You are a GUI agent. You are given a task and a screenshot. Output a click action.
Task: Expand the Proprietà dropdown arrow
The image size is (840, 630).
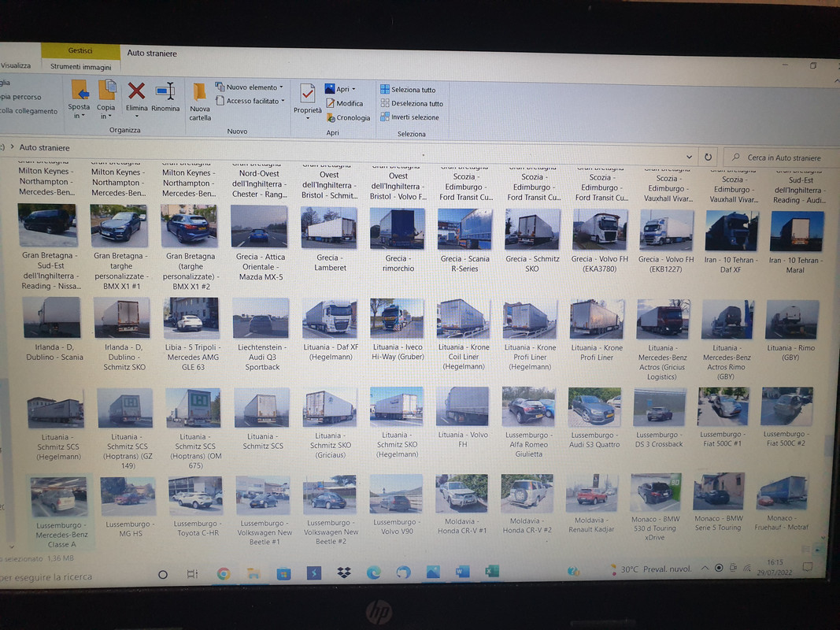[x=308, y=118]
